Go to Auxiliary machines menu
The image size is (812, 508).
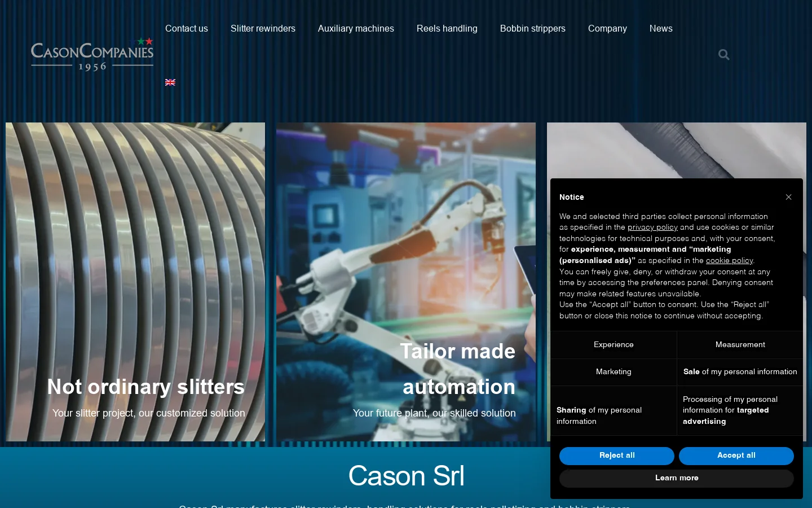pos(356,28)
